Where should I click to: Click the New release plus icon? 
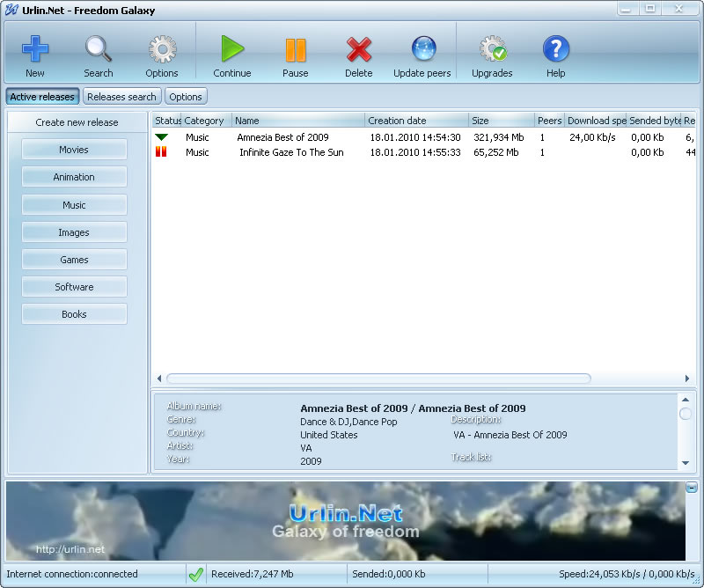coord(35,48)
